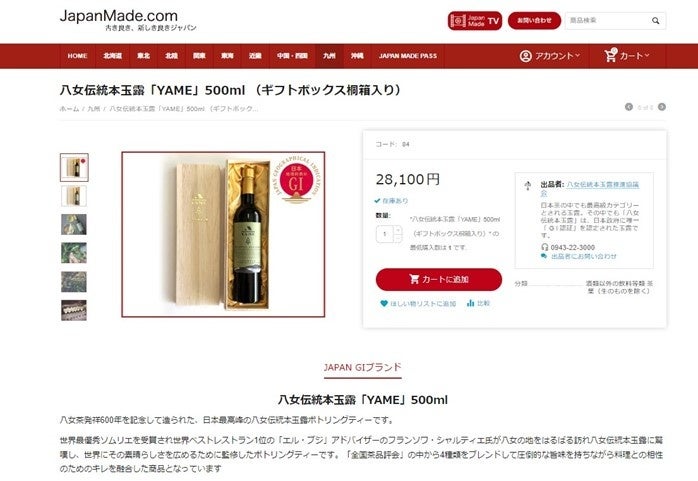
Task: Increase quantity with stepper up arrow
Action: 398,230
